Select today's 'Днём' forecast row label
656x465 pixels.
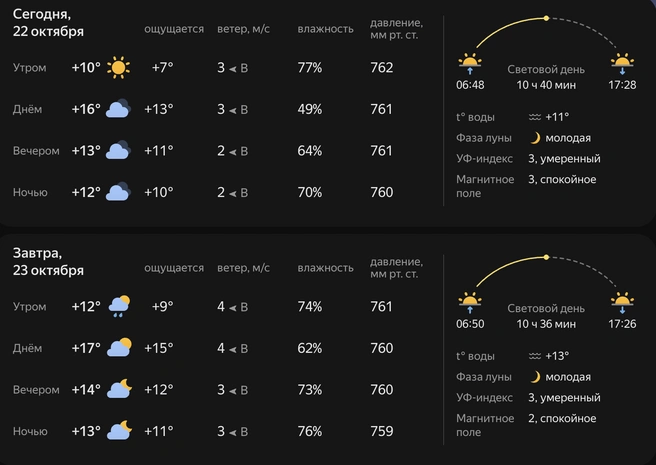coord(29,110)
